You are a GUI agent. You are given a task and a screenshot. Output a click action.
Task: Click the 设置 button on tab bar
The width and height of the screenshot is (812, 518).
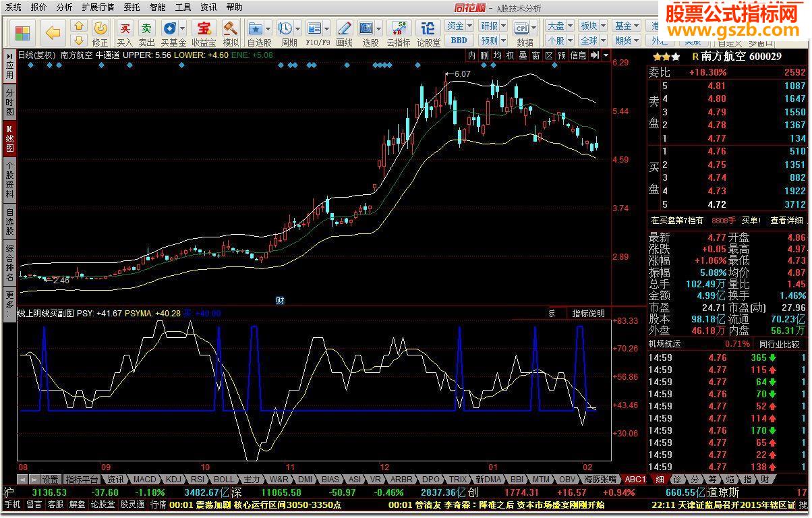coord(50,479)
